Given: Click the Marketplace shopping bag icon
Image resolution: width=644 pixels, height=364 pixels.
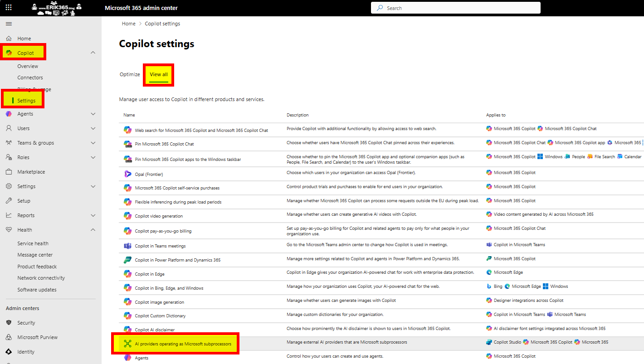Looking at the screenshot, I should 9,172.
